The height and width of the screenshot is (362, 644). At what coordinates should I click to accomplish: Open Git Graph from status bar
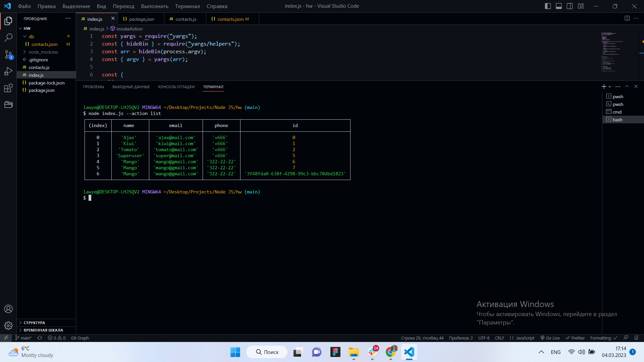80,338
